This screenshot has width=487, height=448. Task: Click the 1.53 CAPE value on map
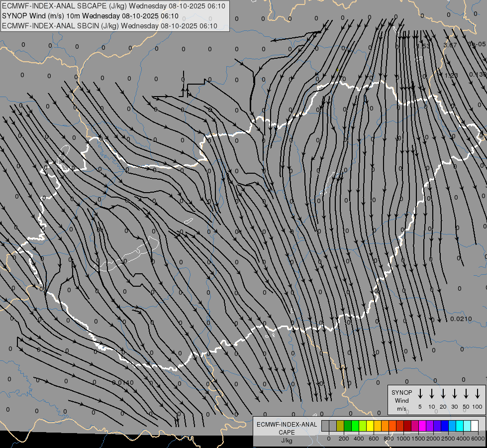point(423,46)
